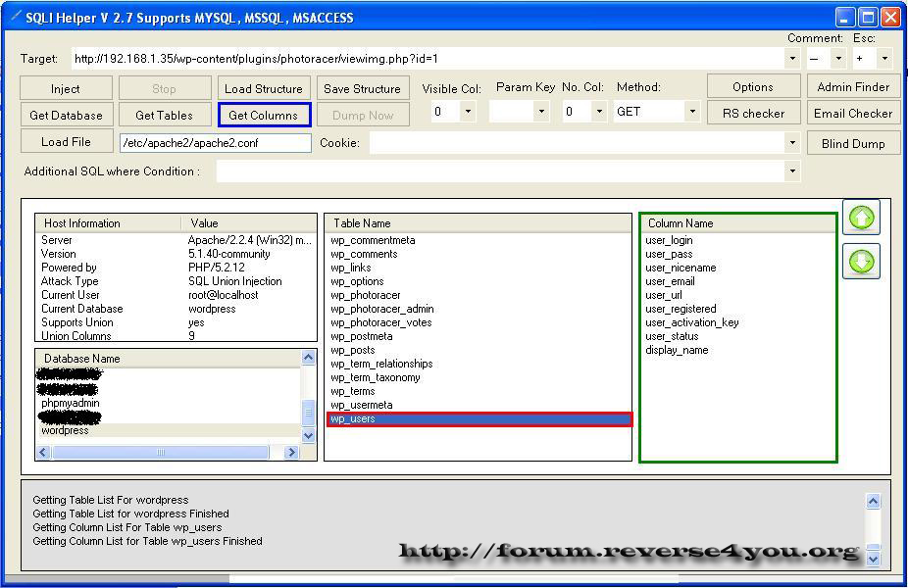The image size is (908, 588).
Task: Select the user_email column
Action: [738, 281]
